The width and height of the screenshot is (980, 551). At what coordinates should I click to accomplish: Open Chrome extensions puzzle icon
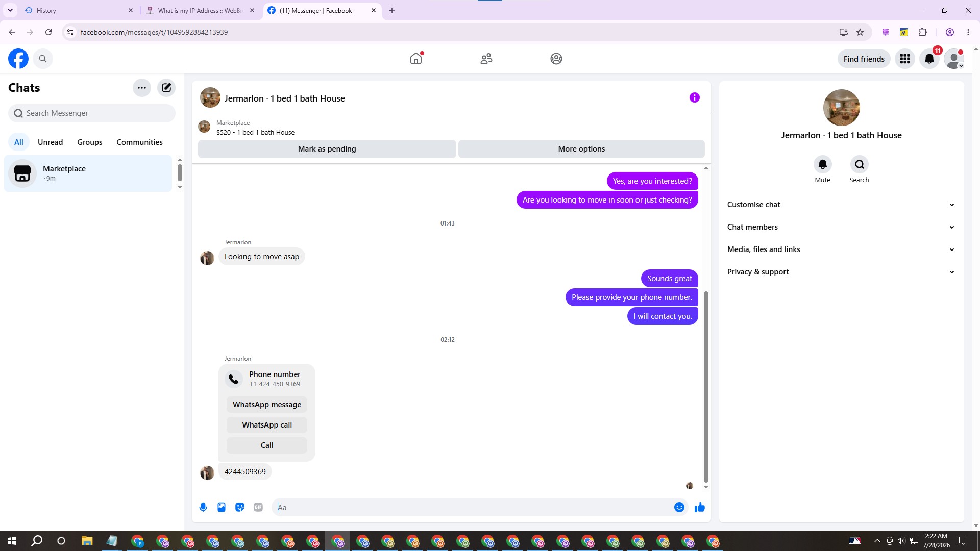[922, 32]
